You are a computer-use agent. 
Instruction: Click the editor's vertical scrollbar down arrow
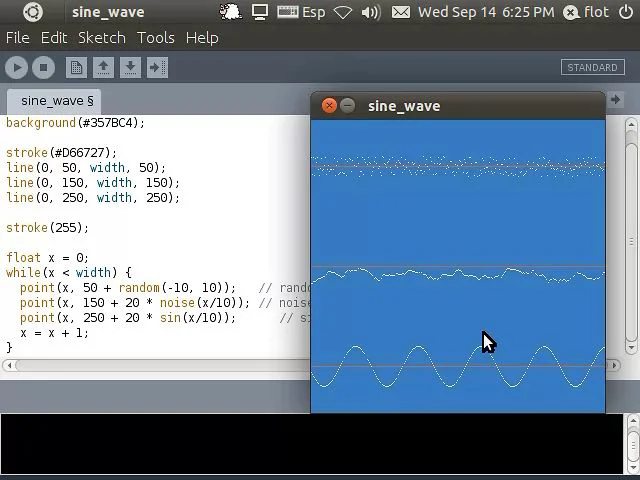(631, 348)
